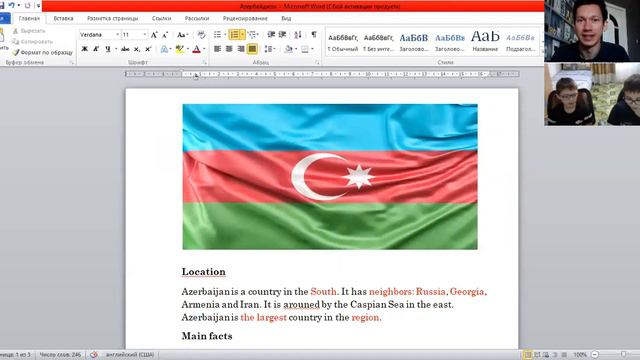Switch to Draft view icon
The height and width of the screenshot is (360, 640).
pos(564,355)
